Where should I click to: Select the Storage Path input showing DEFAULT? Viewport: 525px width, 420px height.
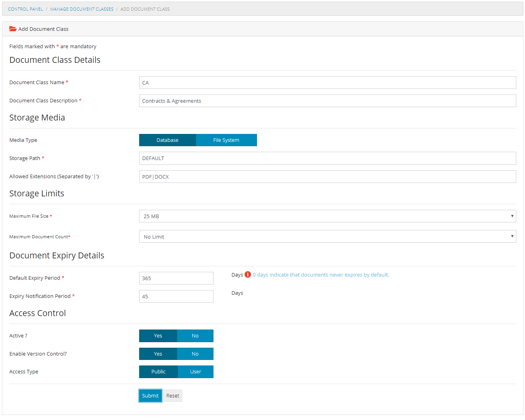[x=327, y=158]
